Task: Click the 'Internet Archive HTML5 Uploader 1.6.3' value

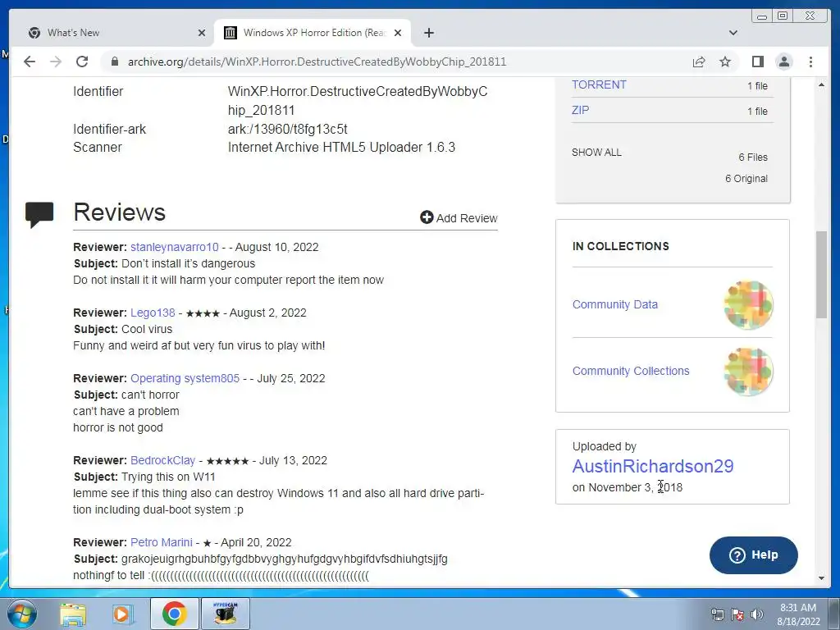Action: (x=341, y=148)
